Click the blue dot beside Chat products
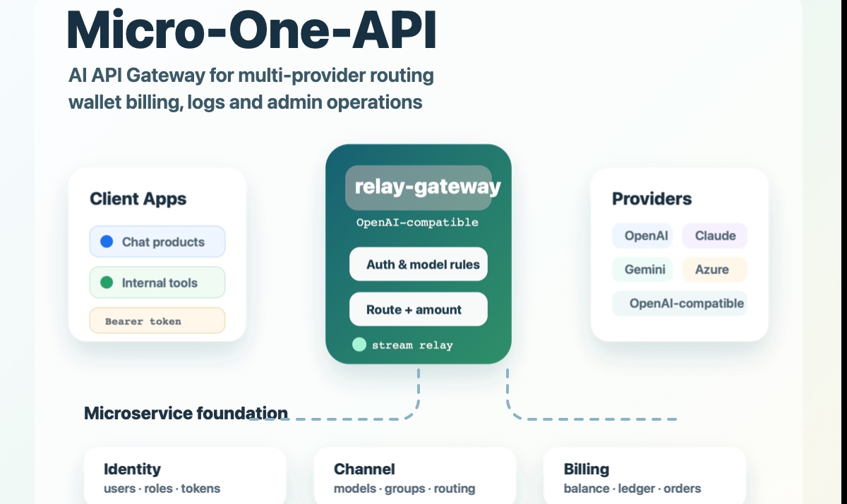Screen dimensions: 847x504 click(107, 241)
